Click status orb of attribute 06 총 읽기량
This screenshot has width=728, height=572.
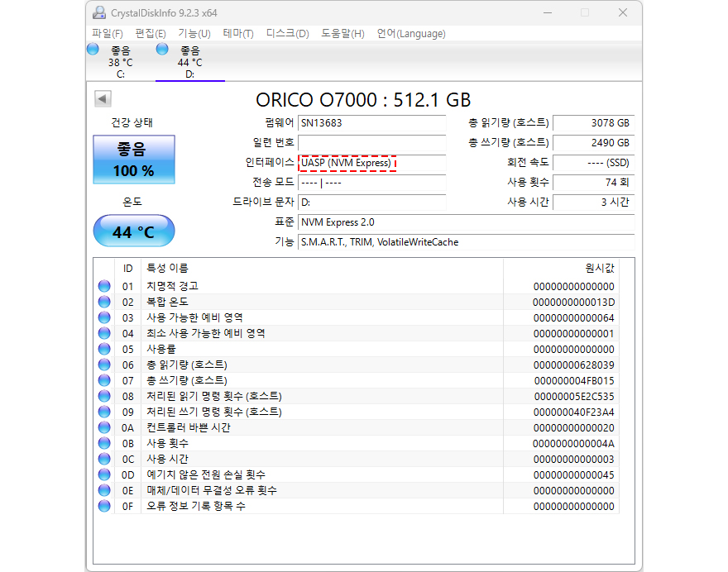pyautogui.click(x=104, y=365)
